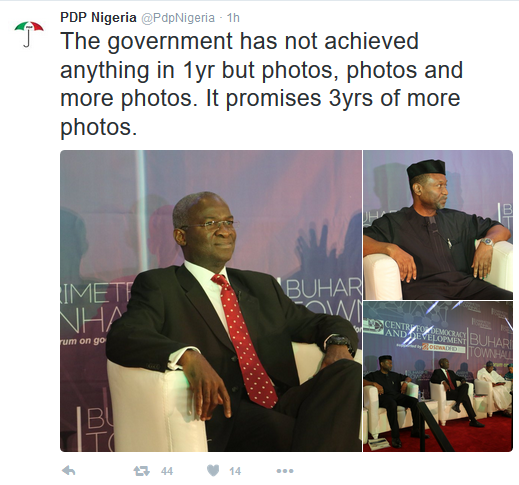Image resolution: width=519 pixels, height=485 pixels.
Task: Open photo of man in black cap
Action: [438, 225]
